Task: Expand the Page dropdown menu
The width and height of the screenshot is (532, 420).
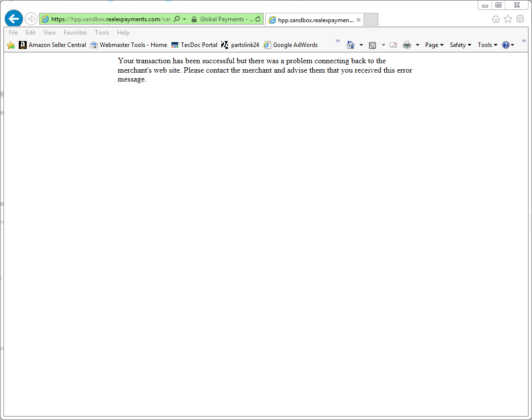Action: pyautogui.click(x=434, y=45)
